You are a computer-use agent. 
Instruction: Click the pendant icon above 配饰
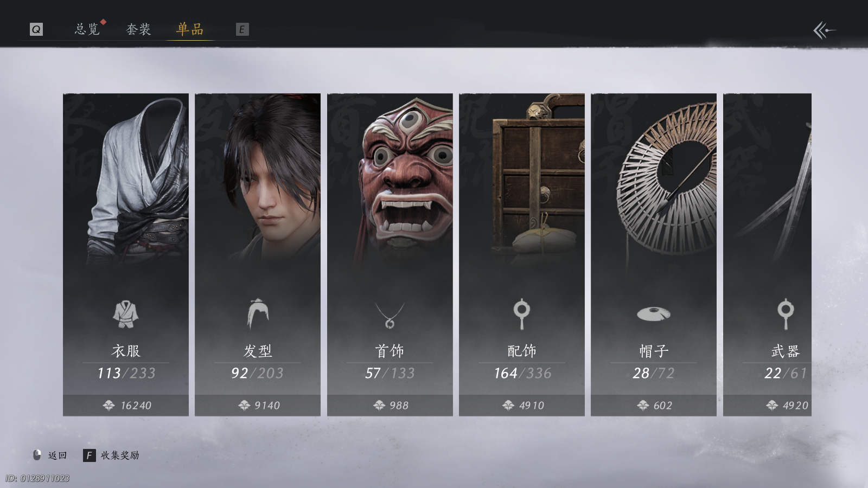(521, 314)
